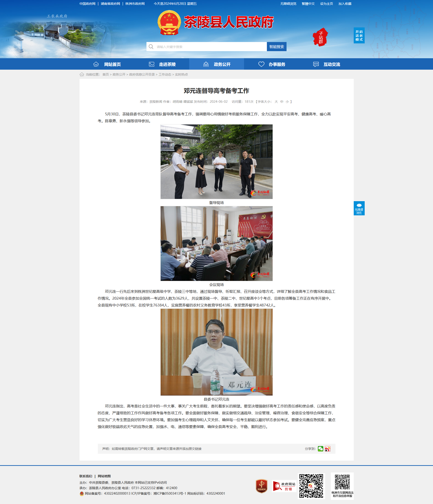Screen dimensions: 433x504
Task: Click the heart icon beside 办事服务
Action: (261, 64)
